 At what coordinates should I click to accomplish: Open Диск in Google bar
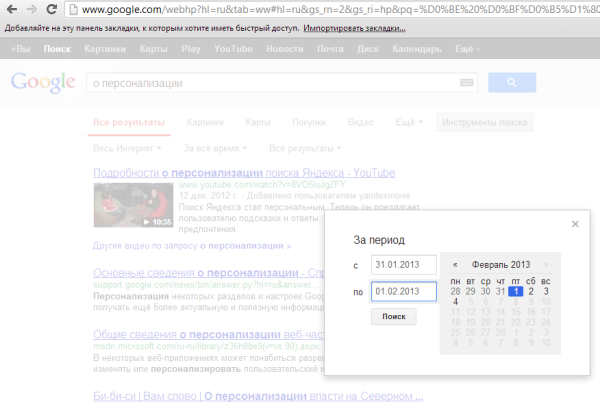click(x=368, y=49)
